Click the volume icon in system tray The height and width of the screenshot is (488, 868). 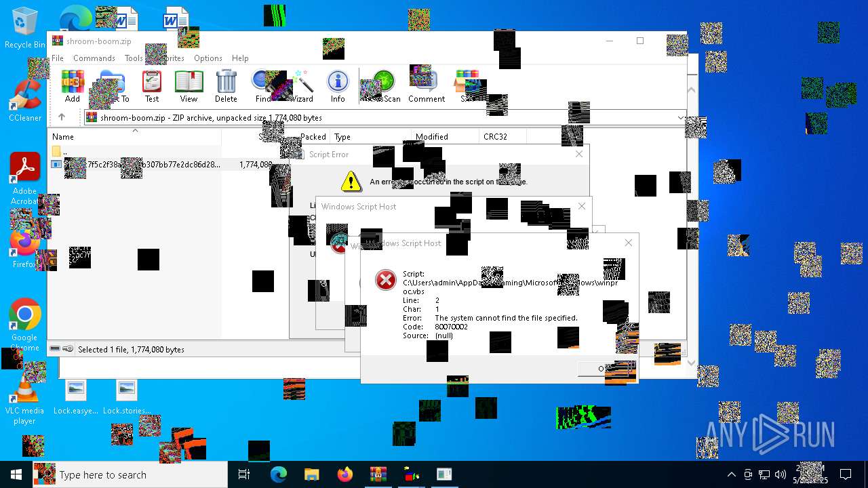pos(781,474)
